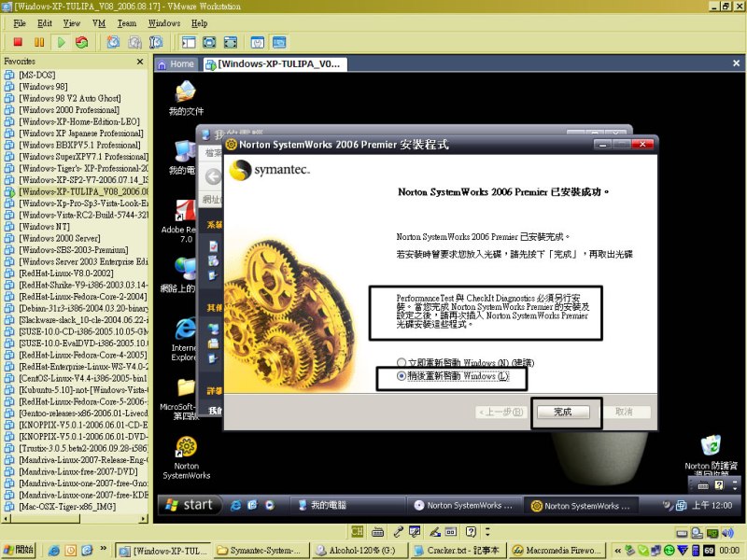The height and width of the screenshot is (560, 747).
Task: Take a snapshot with the first clock icon
Action: tap(113, 42)
